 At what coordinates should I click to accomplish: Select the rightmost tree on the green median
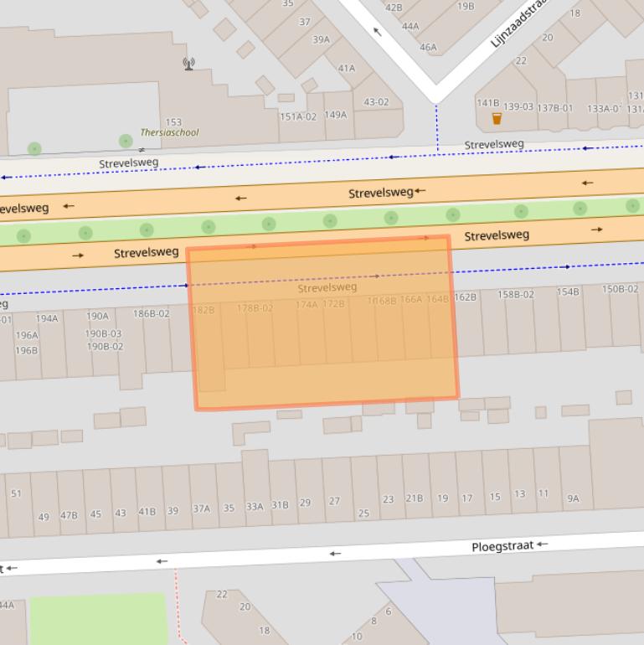pyautogui.click(x=632, y=205)
